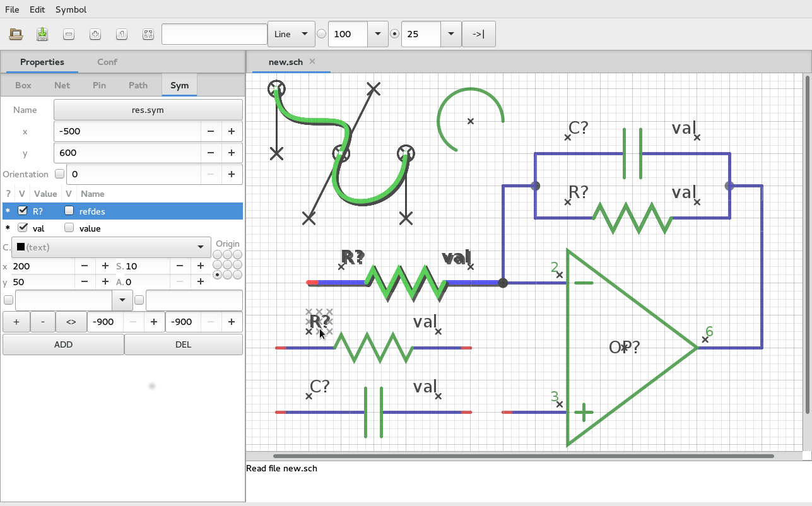Switch to the Pin tab
The image size is (812, 506).
[99, 85]
